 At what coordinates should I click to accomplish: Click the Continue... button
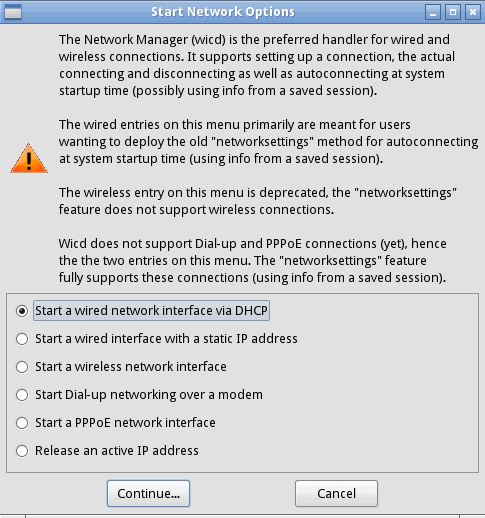[148, 493]
